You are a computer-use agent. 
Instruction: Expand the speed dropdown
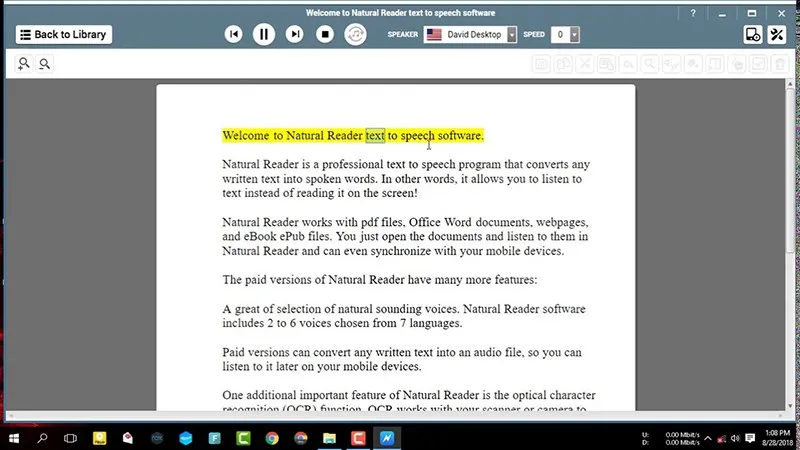click(575, 34)
